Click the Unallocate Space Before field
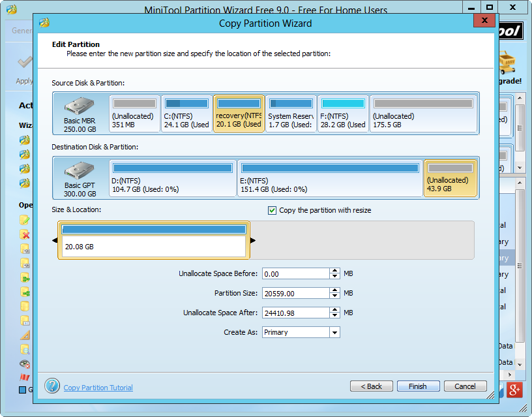This screenshot has width=532, height=417. coord(295,273)
